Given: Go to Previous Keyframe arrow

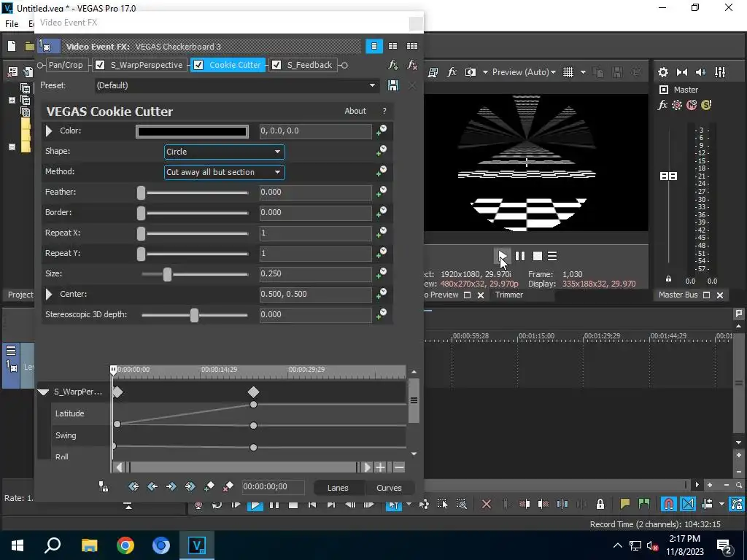Looking at the screenshot, I should [x=152, y=486].
